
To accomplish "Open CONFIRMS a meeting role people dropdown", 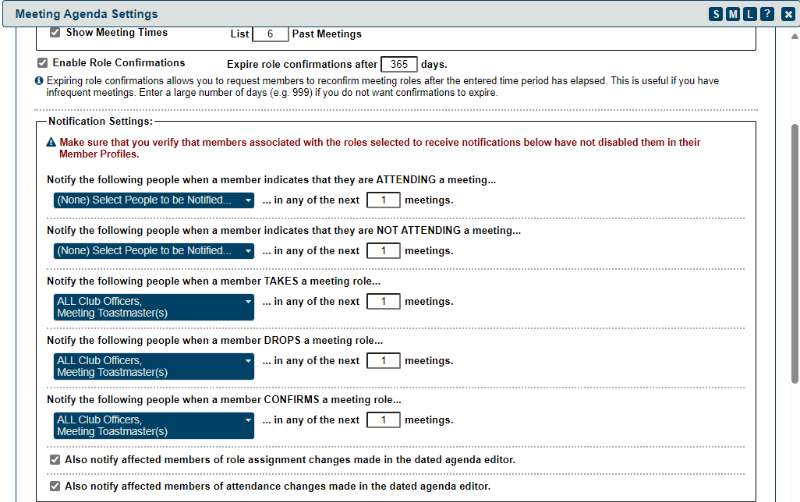I will coord(154,425).
